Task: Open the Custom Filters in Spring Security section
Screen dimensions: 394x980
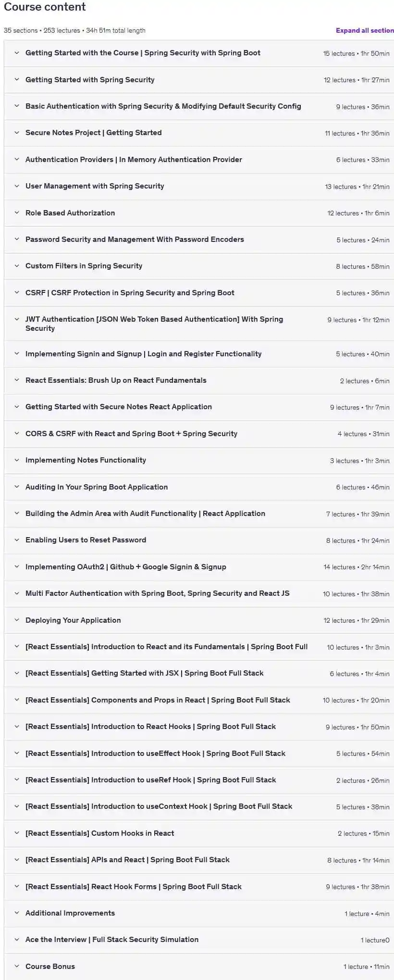Action: coord(199,266)
